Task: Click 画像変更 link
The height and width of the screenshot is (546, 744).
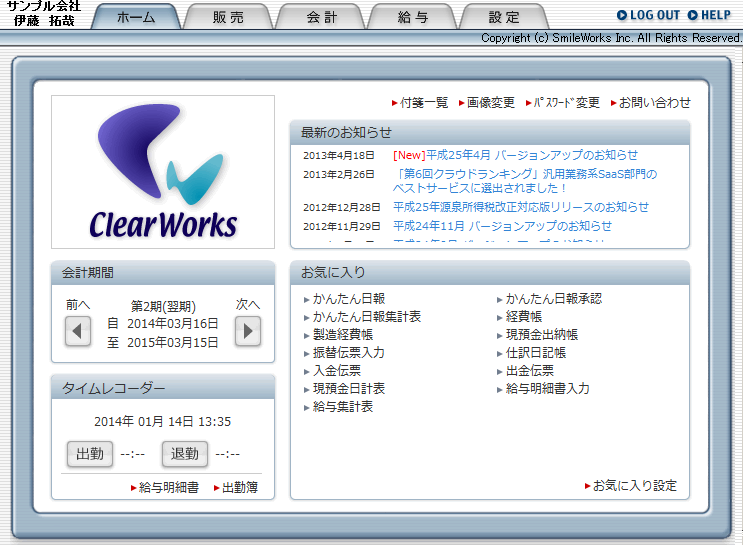Action: coord(487,102)
